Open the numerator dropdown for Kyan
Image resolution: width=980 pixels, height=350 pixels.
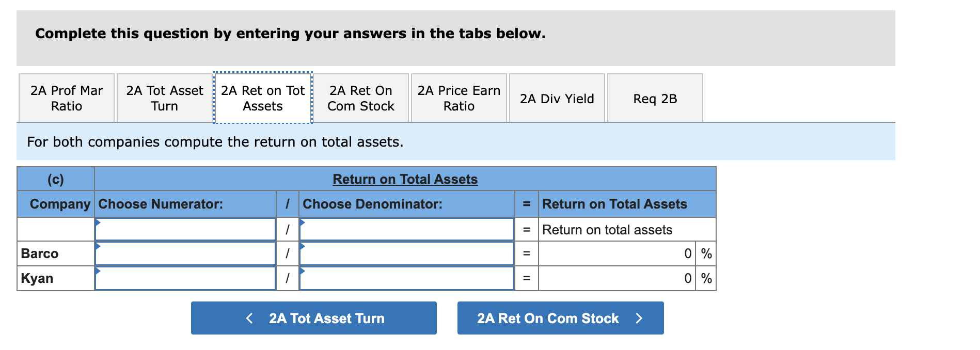185,278
